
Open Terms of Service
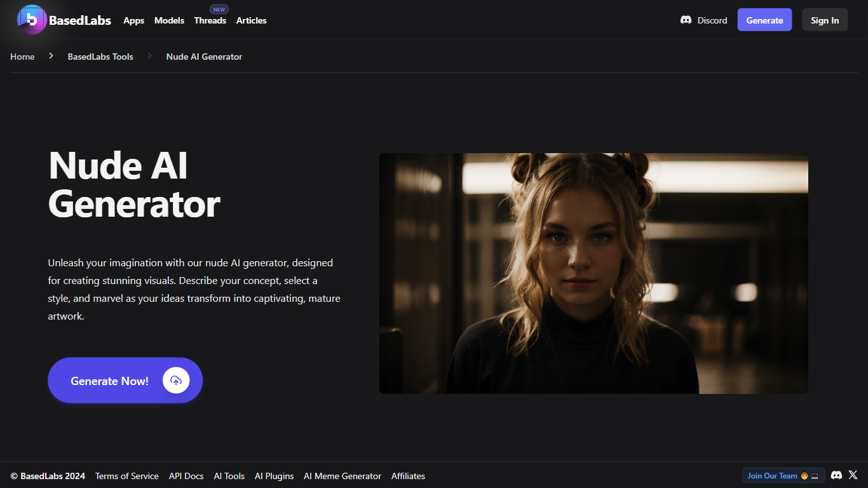[x=127, y=476]
